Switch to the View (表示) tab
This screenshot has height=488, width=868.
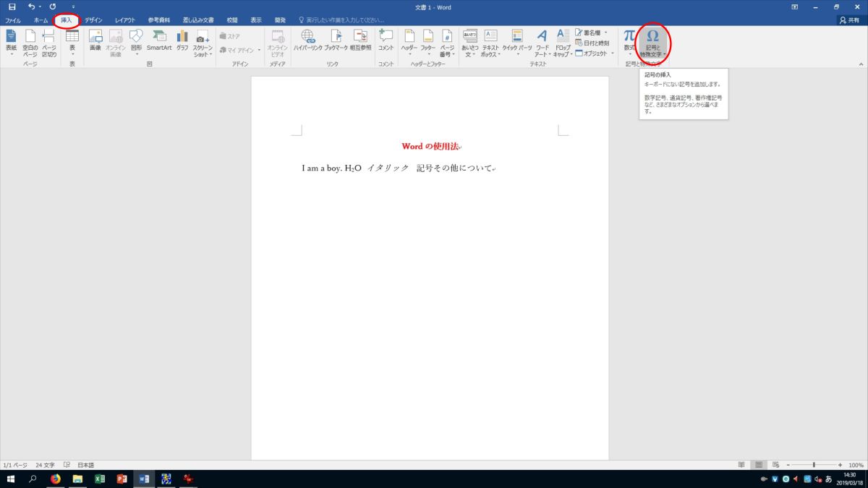(x=256, y=20)
